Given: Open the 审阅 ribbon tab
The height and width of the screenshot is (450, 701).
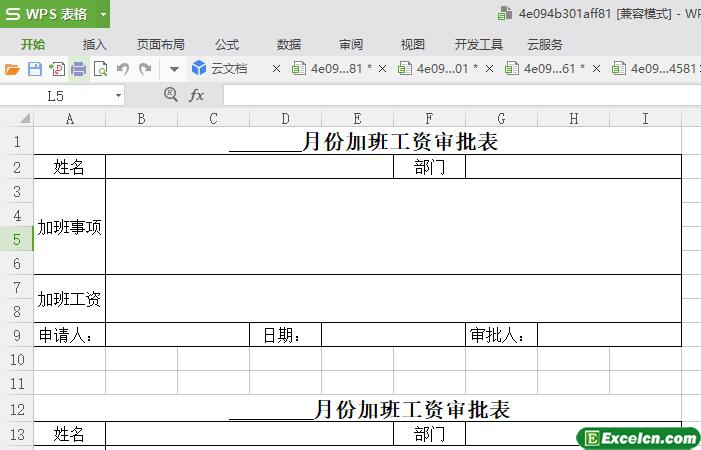Looking at the screenshot, I should coord(350,45).
